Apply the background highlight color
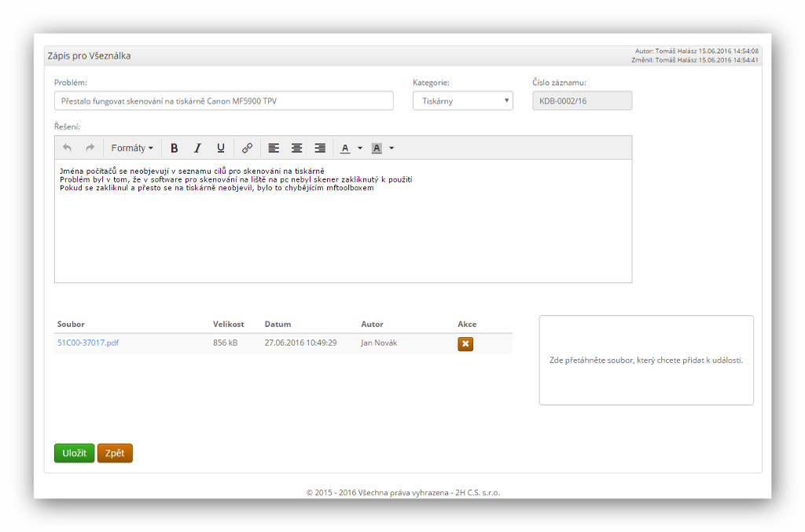Viewport: 805px width, 532px height. (x=377, y=148)
